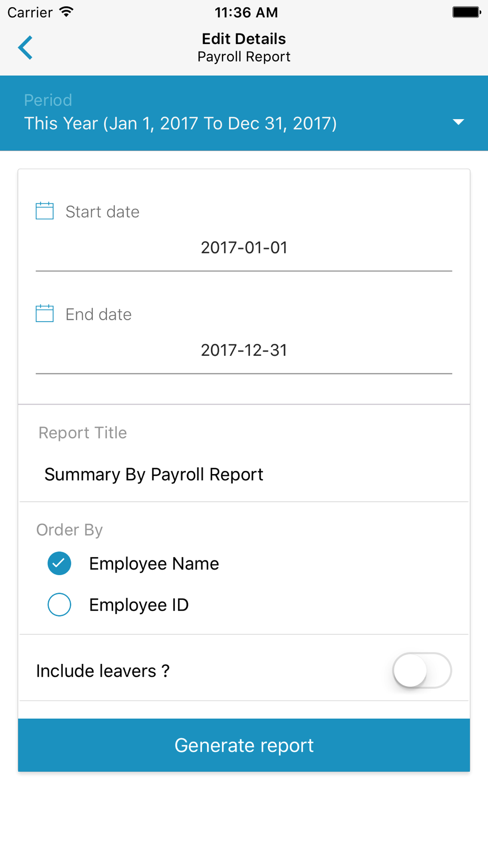The image size is (488, 868).
Task: Toggle the Include leavers switch
Action: 422,671
